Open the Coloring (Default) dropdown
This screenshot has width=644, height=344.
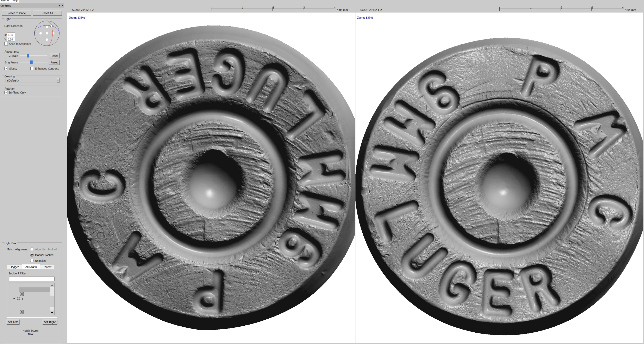tap(32, 80)
